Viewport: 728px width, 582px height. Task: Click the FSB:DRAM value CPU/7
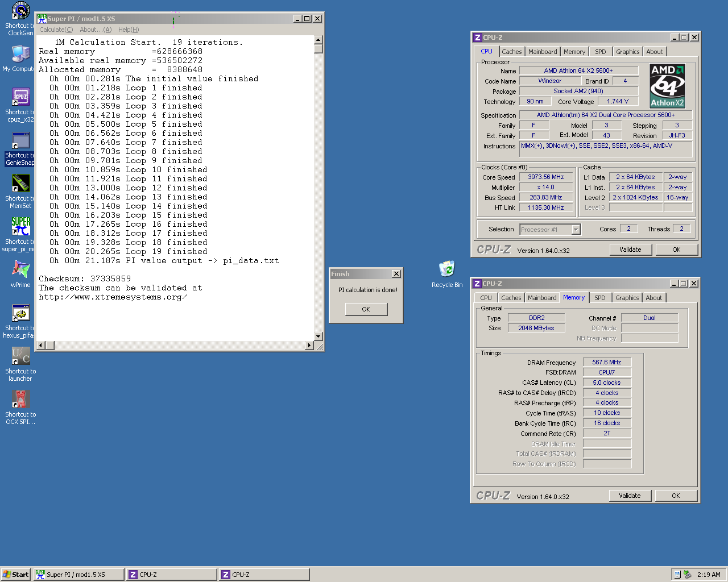[607, 372]
